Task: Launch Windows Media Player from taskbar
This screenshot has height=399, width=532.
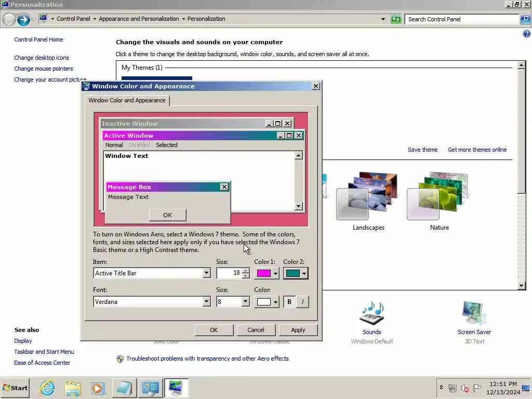Action: [x=98, y=388]
